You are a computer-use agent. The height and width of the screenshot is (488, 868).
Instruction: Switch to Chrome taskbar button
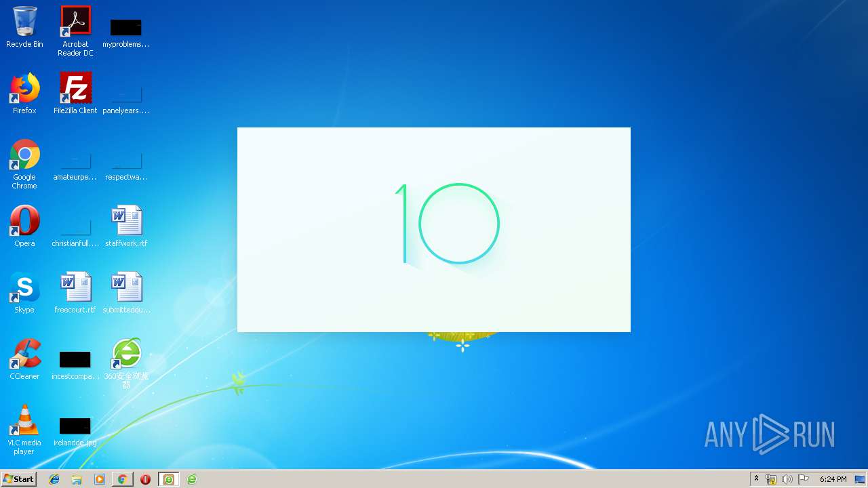click(122, 479)
